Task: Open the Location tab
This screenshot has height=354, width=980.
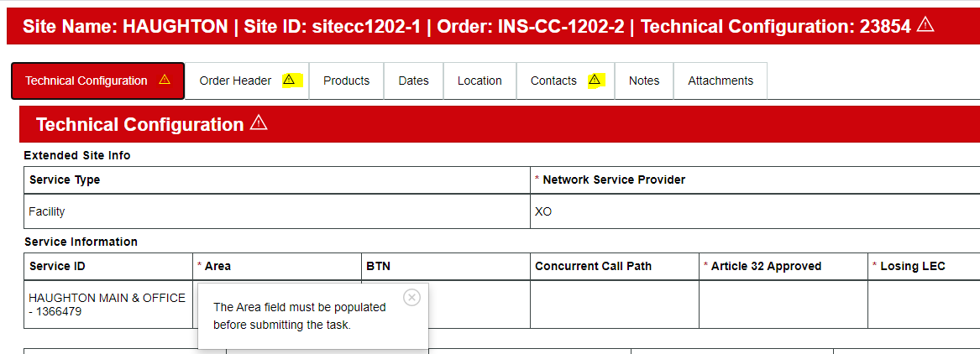Action: [x=480, y=81]
